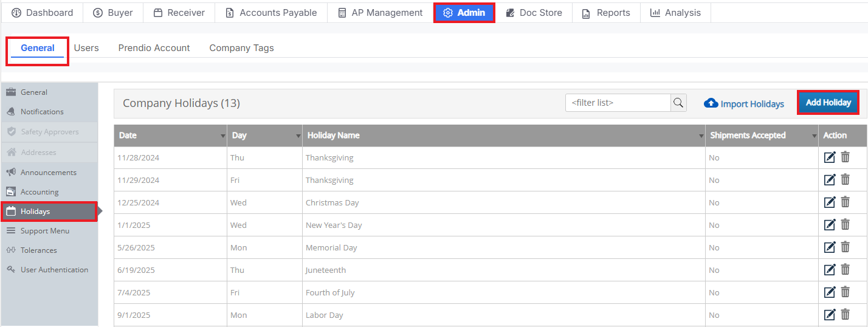
Task: Open General in the sidebar
Action: point(49,92)
